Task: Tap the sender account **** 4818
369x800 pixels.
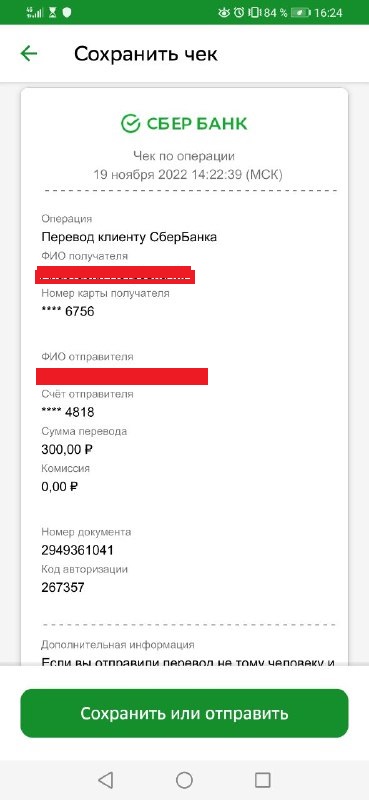Action: [67, 412]
